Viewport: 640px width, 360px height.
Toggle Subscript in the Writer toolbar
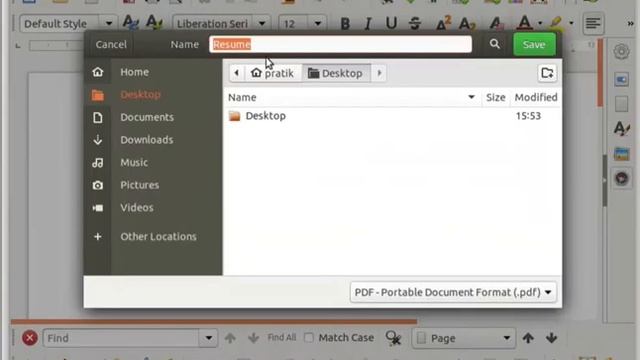click(467, 24)
